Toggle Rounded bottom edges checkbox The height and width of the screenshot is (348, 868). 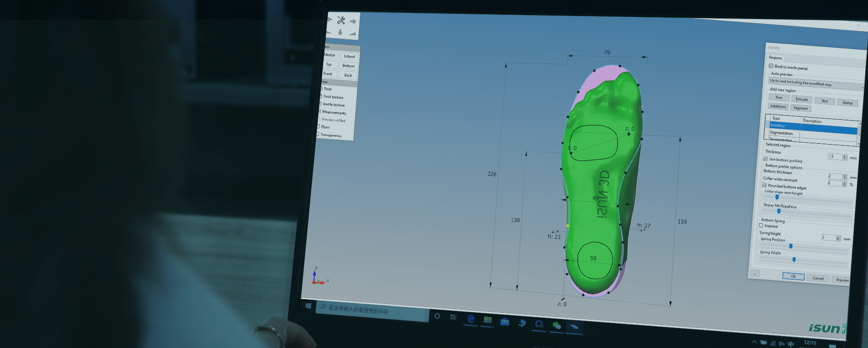(x=764, y=185)
